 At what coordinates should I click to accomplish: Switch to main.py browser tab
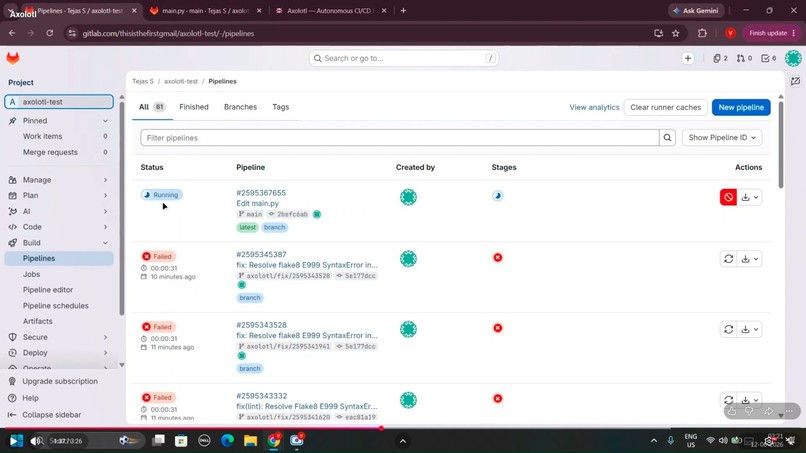click(x=206, y=11)
